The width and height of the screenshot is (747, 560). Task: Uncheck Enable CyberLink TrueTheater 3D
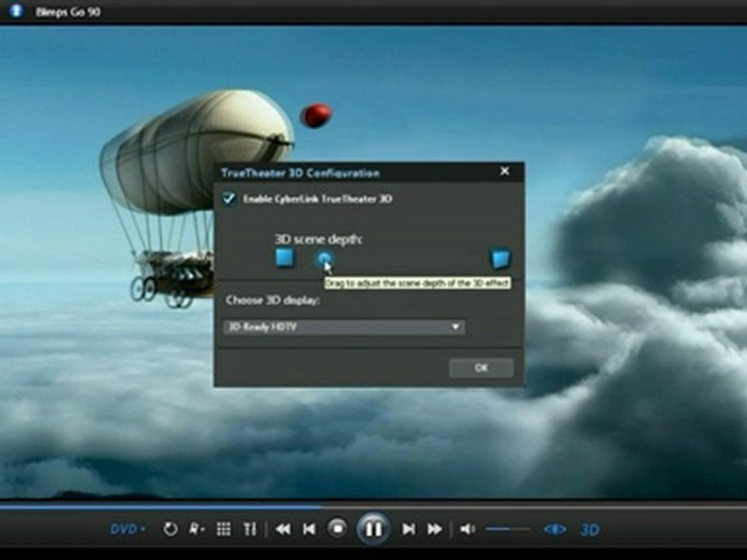(229, 198)
